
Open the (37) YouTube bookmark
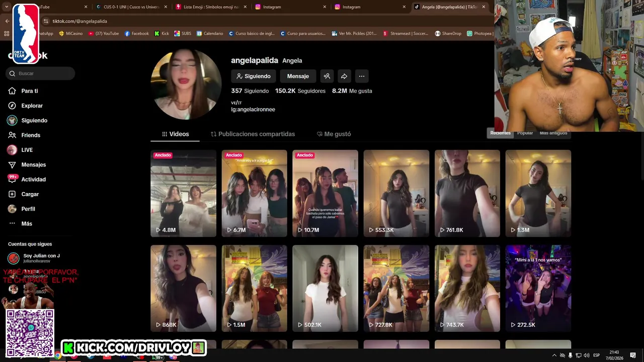(104, 34)
